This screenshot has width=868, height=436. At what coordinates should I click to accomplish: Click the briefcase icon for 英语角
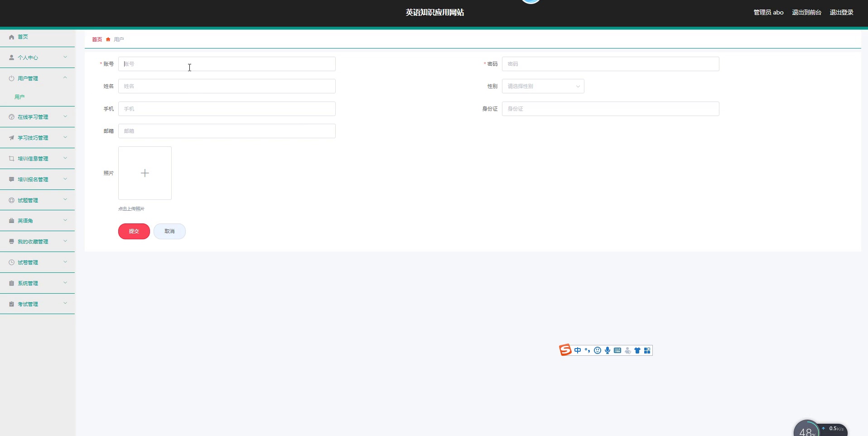coord(12,221)
